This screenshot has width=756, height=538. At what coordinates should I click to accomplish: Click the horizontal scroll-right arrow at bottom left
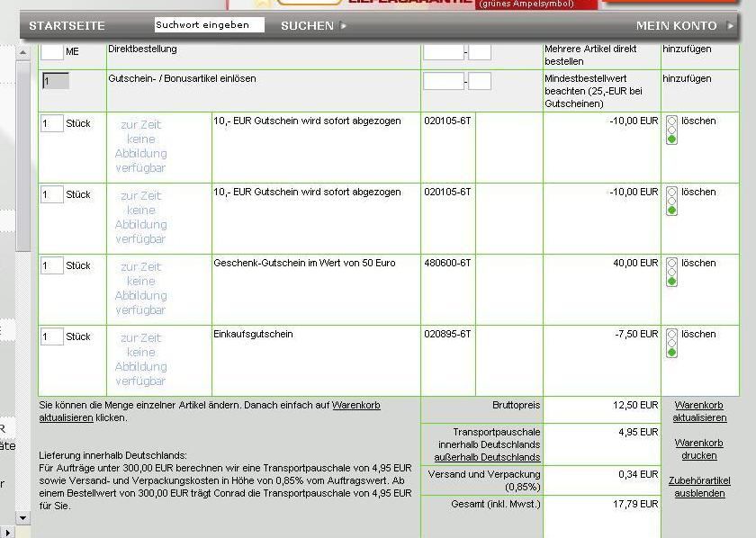pyautogui.click(x=7, y=533)
